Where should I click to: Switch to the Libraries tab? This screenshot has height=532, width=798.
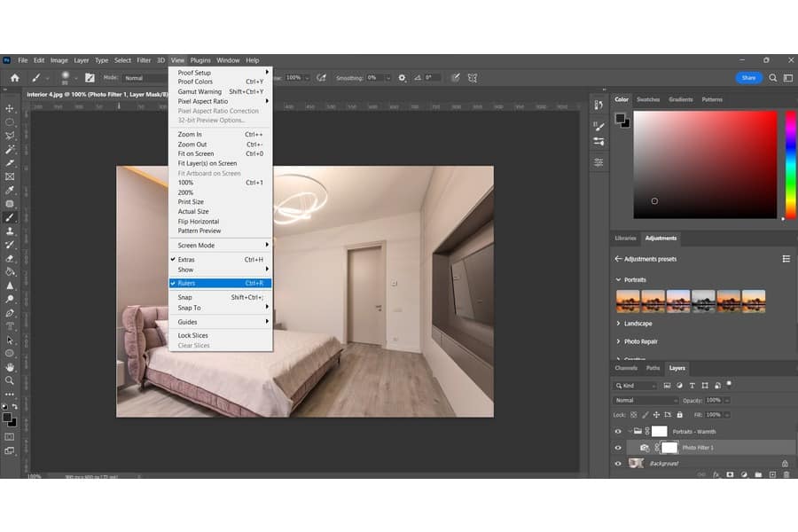point(625,239)
